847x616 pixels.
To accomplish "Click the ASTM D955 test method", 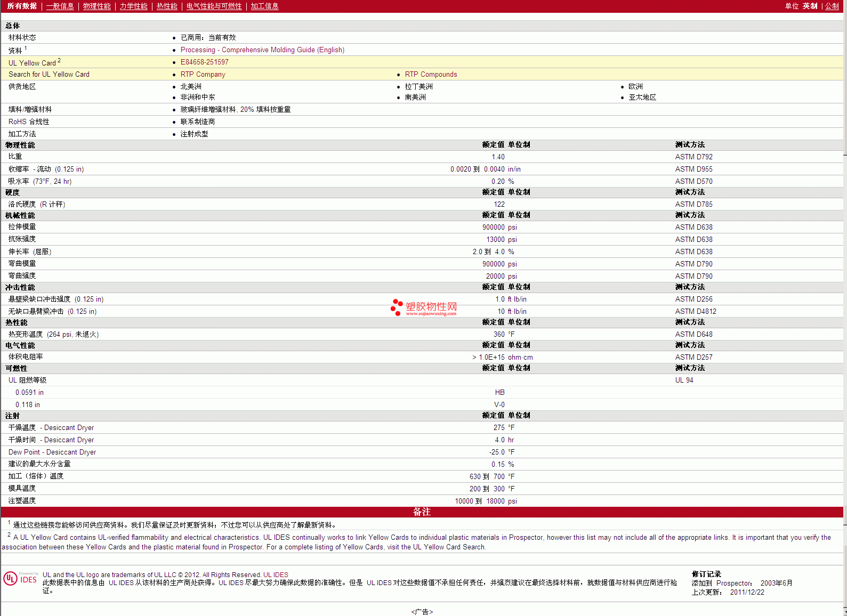I will (x=693, y=169).
